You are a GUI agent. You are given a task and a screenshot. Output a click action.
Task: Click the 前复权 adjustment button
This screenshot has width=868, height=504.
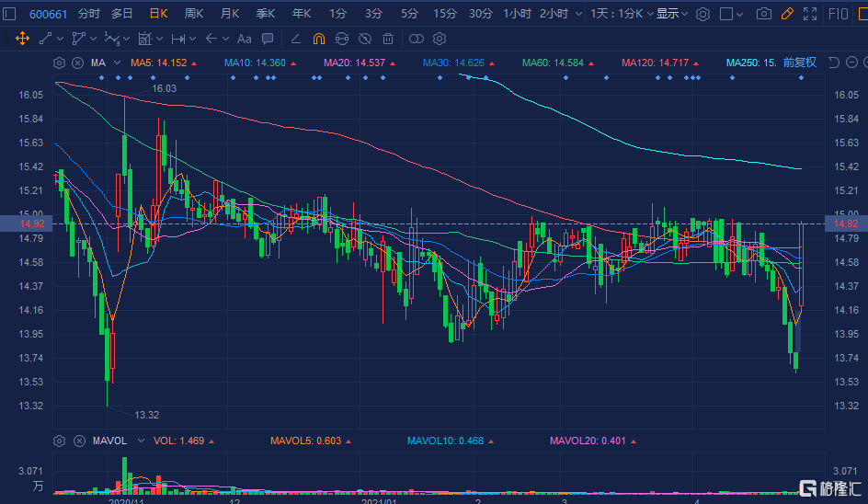[800, 63]
